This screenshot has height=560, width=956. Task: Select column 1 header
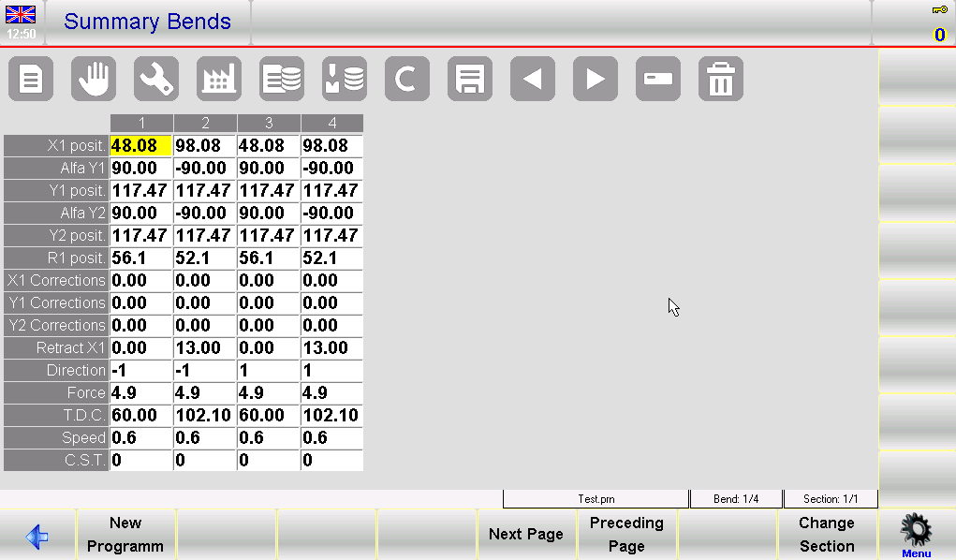coord(141,124)
